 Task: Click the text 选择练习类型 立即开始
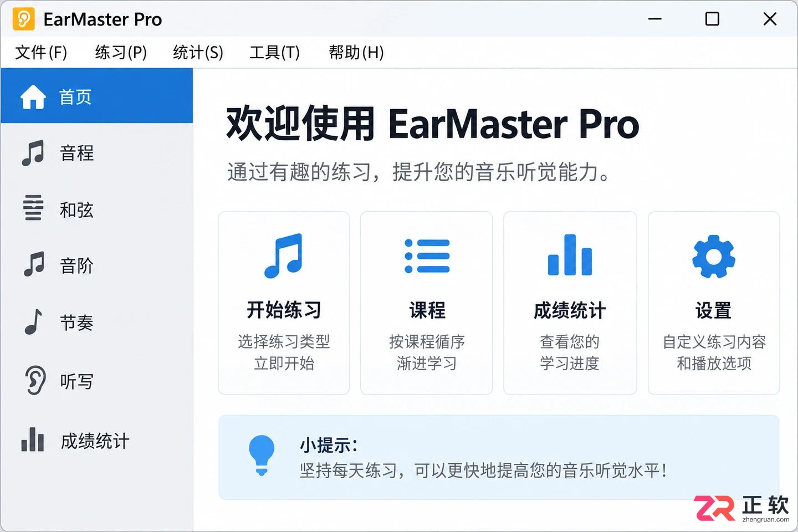(x=284, y=352)
